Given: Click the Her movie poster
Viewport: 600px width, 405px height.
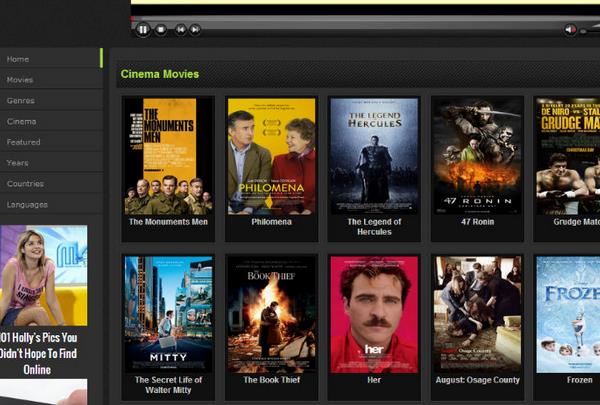Looking at the screenshot, I should [x=374, y=314].
